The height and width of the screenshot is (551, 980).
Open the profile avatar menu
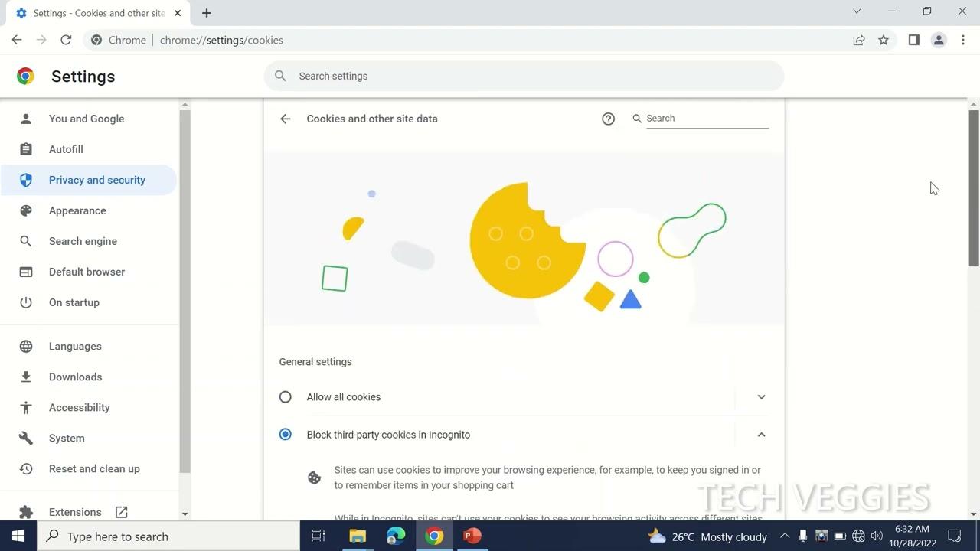pos(939,40)
